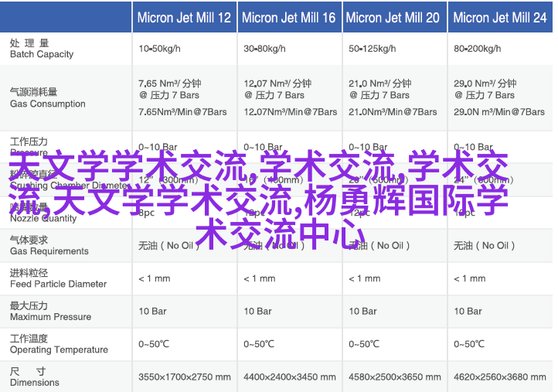Click the '29.0N m³/Min@7Bars' gas consumption text
The height and width of the screenshot is (392, 558).
[499, 112]
